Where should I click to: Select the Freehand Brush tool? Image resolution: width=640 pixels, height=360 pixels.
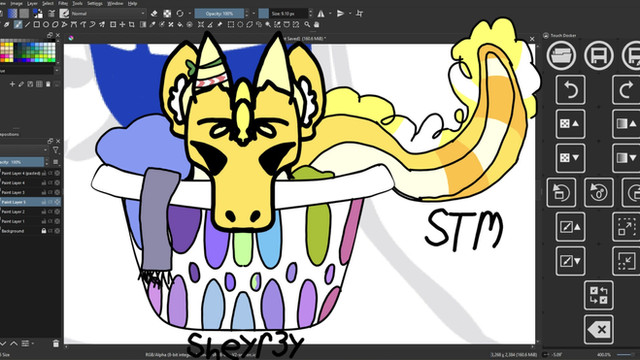click(x=18, y=25)
